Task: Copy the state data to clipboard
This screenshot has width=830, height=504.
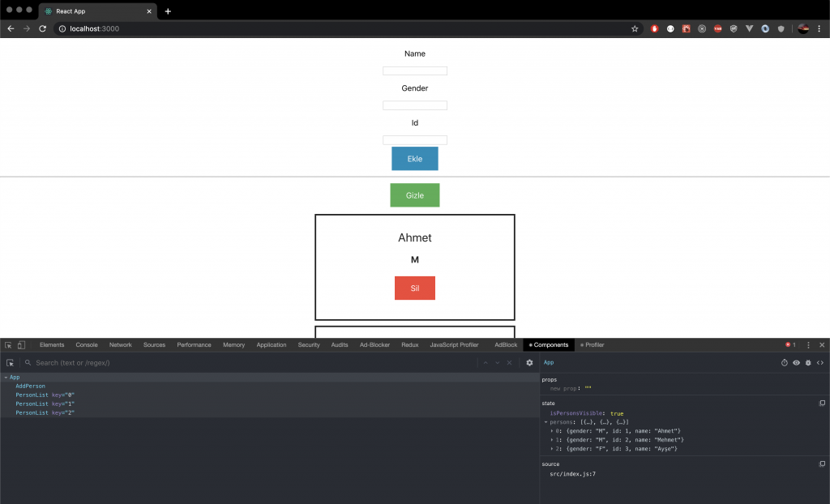Action: [822, 403]
